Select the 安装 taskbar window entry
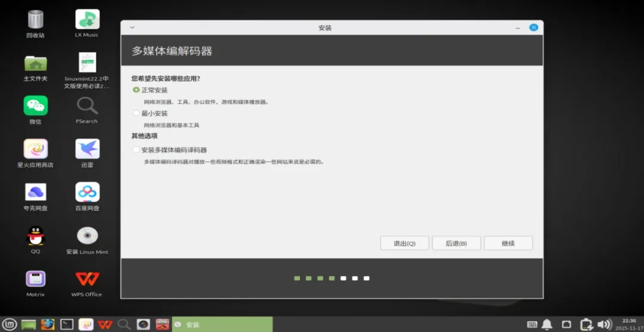 click(222, 324)
